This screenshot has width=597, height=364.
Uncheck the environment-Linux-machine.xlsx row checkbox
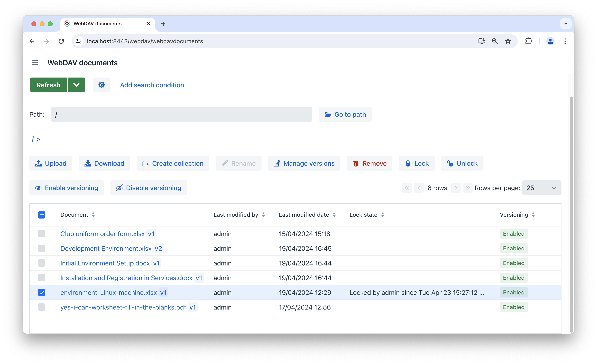click(x=42, y=292)
